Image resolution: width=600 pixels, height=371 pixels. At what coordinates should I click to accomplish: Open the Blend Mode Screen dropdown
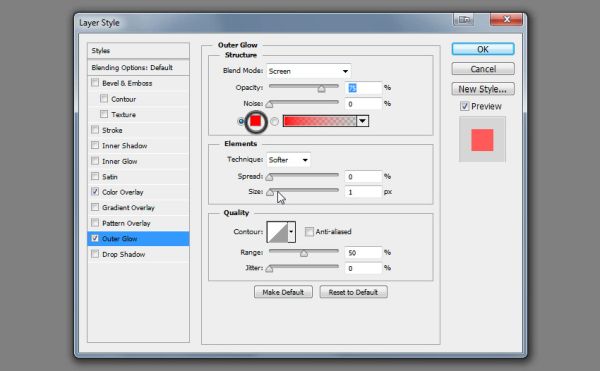(308, 71)
